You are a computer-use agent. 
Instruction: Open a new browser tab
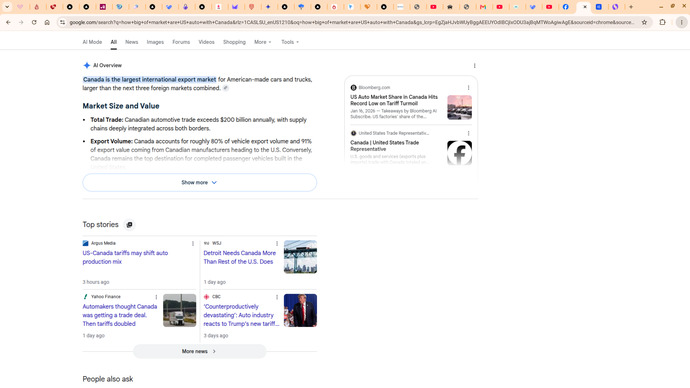631,7
